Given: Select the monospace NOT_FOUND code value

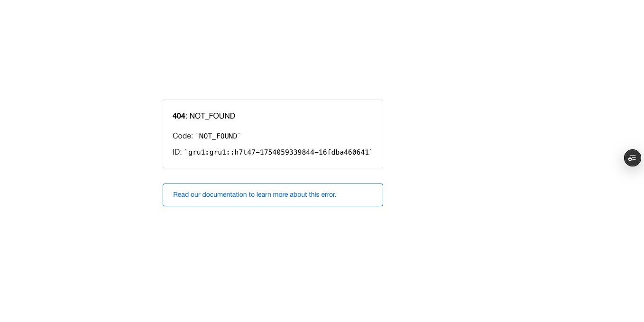Looking at the screenshot, I should 218,136.
